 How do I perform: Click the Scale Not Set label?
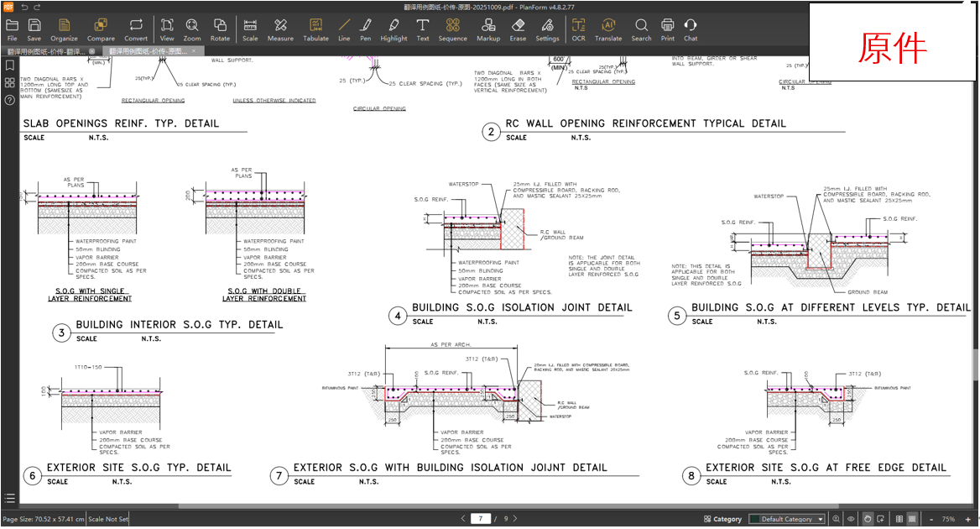(108, 519)
